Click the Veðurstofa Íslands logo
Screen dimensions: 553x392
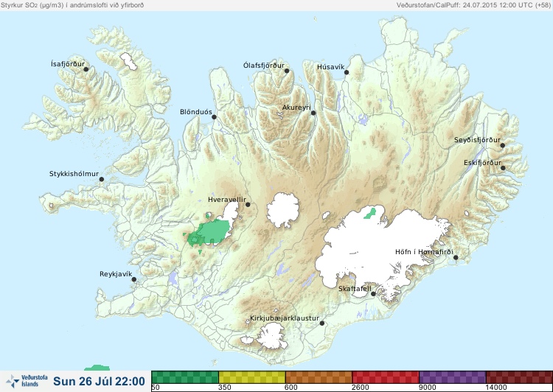click(x=27, y=381)
